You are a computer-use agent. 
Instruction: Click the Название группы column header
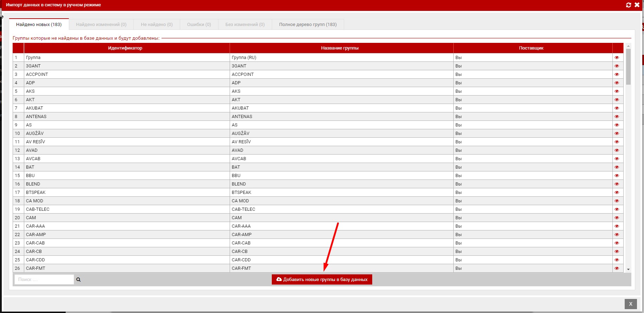(340, 48)
